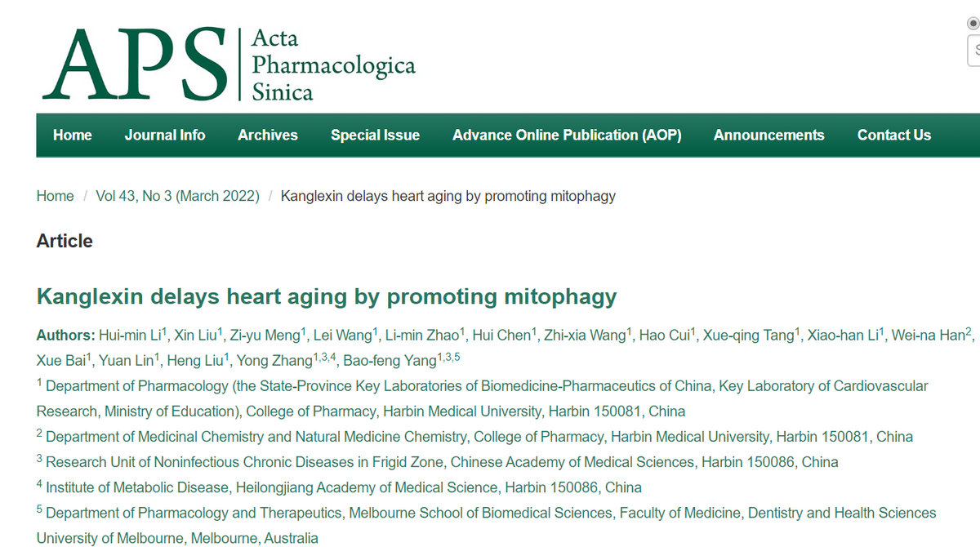Screen dimensions: 980x547
Task: Click the Acta Pharmacologica Sinica journal name
Action: tap(332, 64)
